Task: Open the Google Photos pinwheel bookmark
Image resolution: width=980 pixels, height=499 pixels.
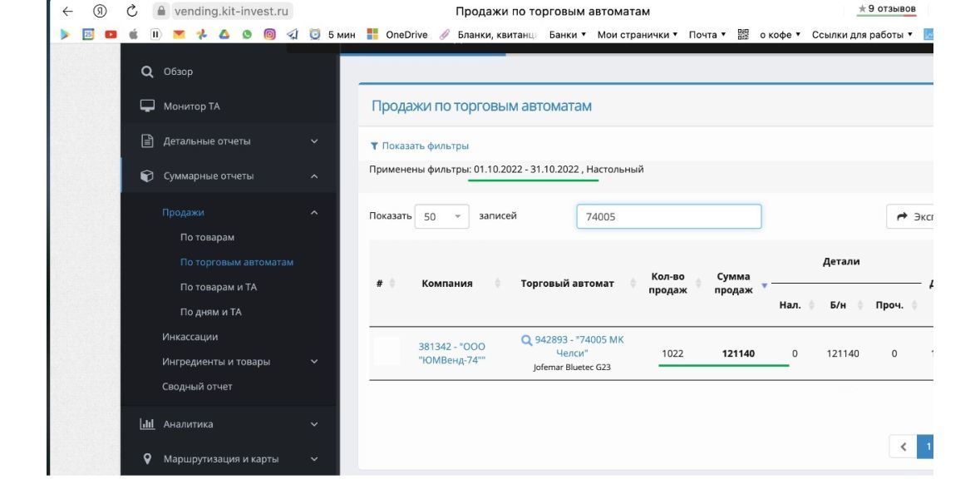Action: click(x=201, y=34)
